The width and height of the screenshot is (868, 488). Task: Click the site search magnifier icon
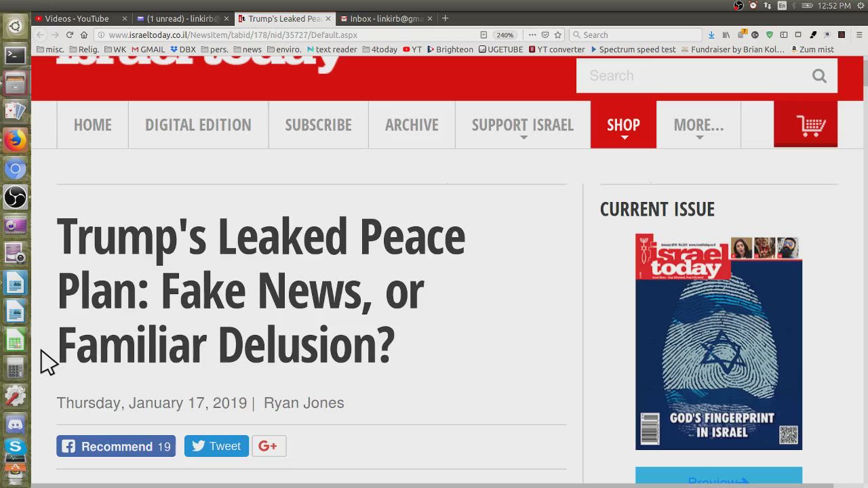(819, 76)
